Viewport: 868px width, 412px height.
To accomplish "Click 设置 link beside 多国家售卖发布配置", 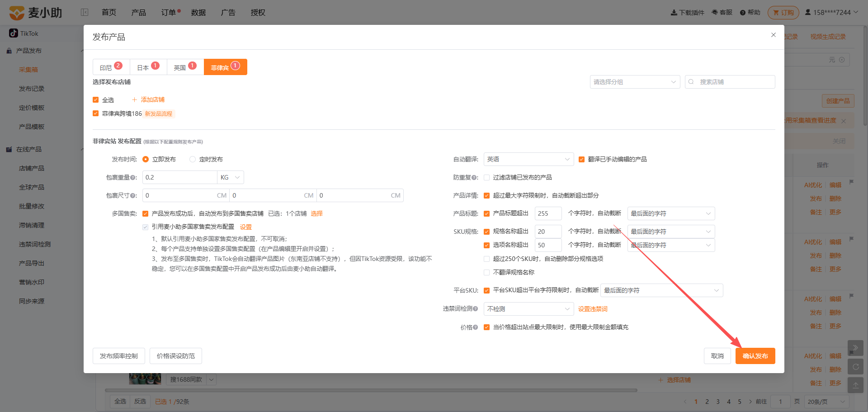I will (245, 227).
